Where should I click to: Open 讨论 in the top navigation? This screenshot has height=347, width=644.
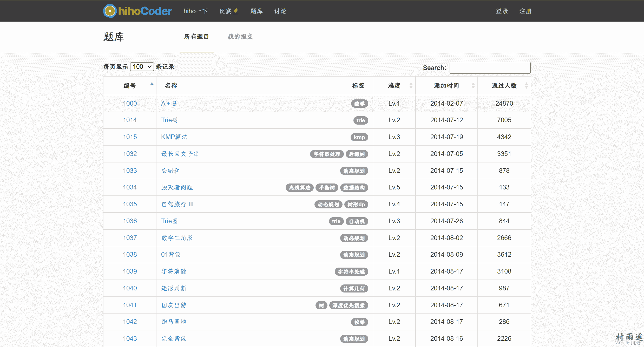[x=280, y=11]
